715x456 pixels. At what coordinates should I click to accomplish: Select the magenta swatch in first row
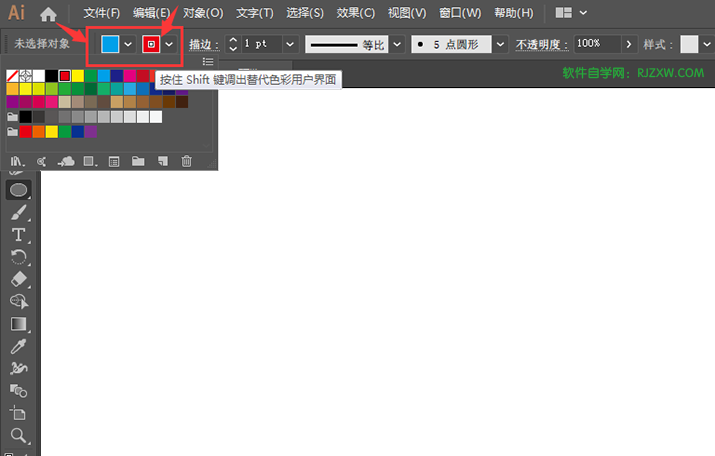(x=130, y=76)
